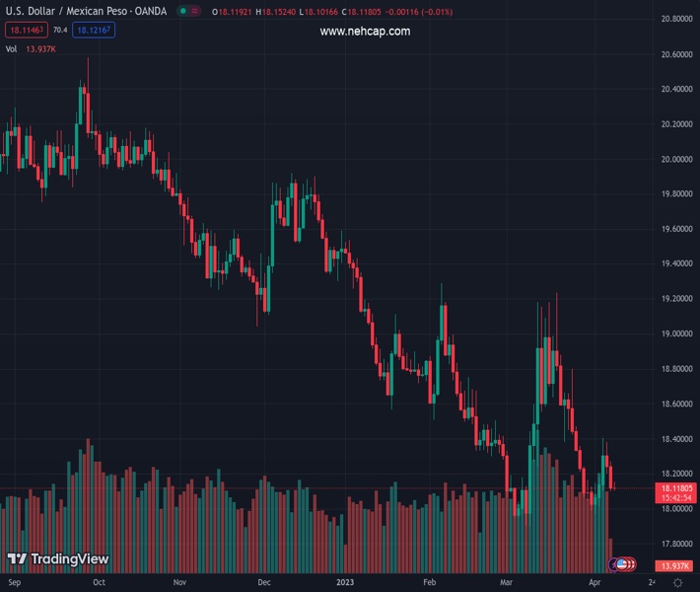Click the 19.20000 price axis label
700x592 pixels.
point(676,298)
